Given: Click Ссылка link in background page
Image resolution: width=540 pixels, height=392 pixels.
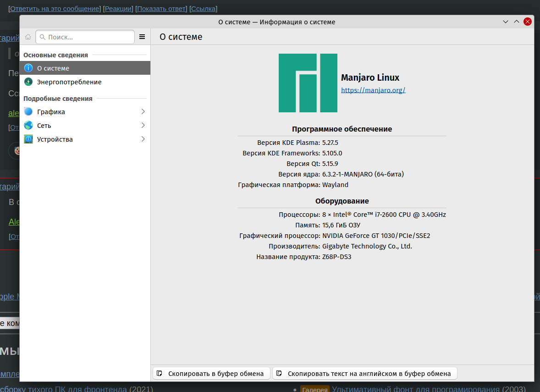Looking at the screenshot, I should (x=203, y=9).
